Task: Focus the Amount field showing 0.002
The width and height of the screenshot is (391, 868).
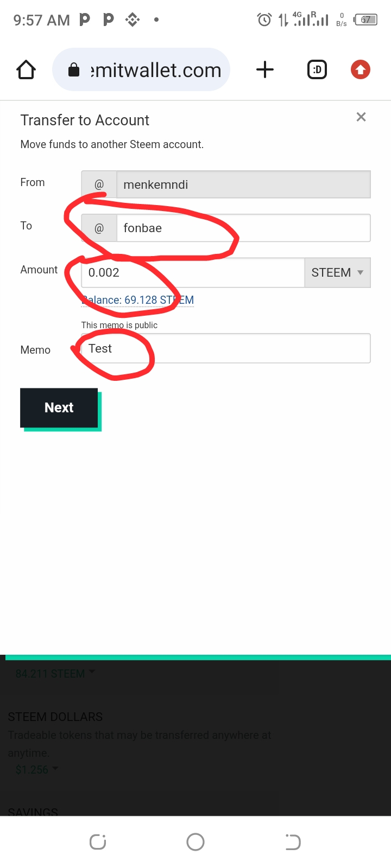Action: tap(193, 272)
